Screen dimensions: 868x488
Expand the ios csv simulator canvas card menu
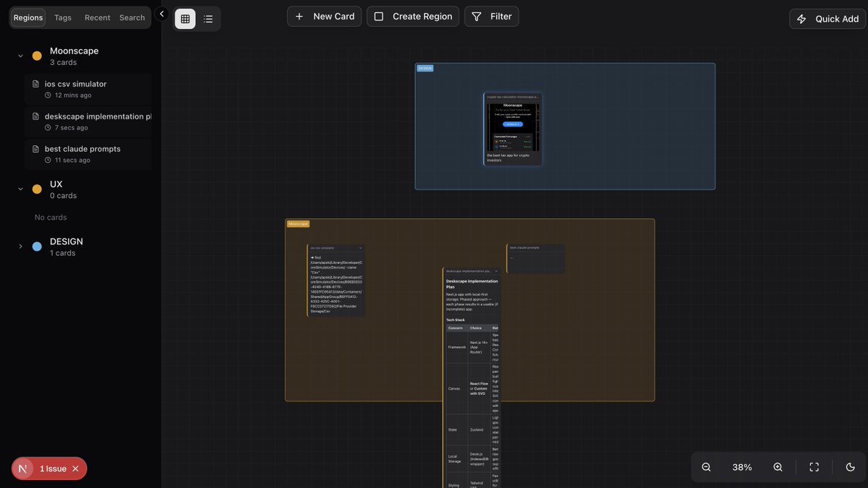pos(360,248)
